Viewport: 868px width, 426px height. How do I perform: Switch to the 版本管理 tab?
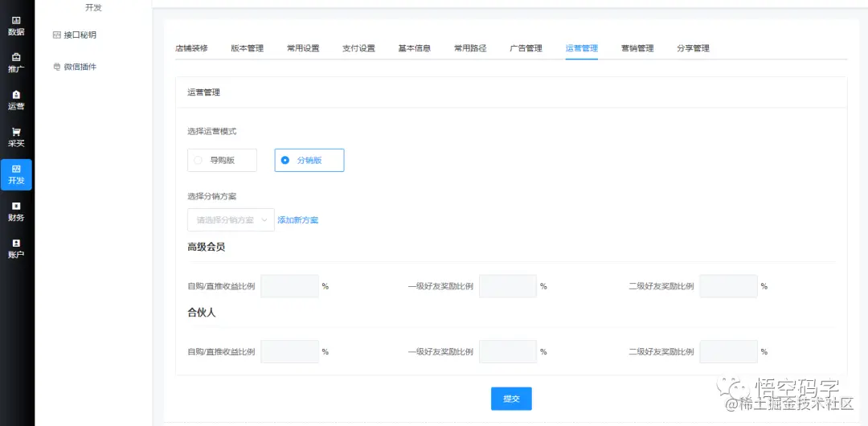pyautogui.click(x=247, y=48)
